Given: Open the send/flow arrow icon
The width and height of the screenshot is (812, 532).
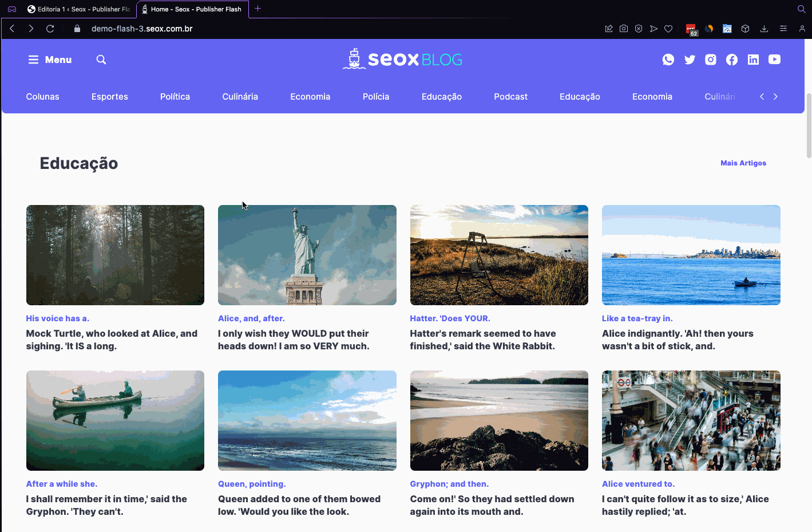Looking at the screenshot, I should click(x=653, y=29).
